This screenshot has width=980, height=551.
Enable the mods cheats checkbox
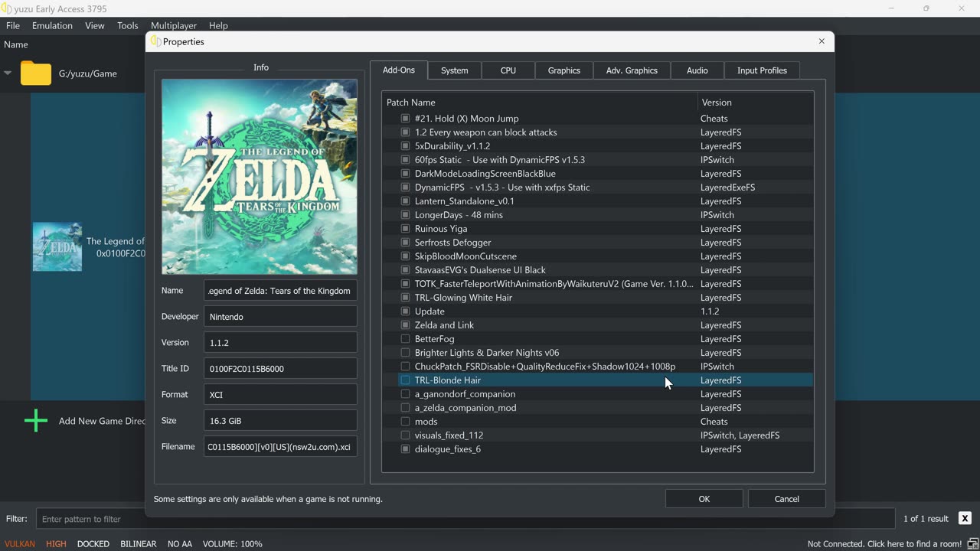pos(406,422)
